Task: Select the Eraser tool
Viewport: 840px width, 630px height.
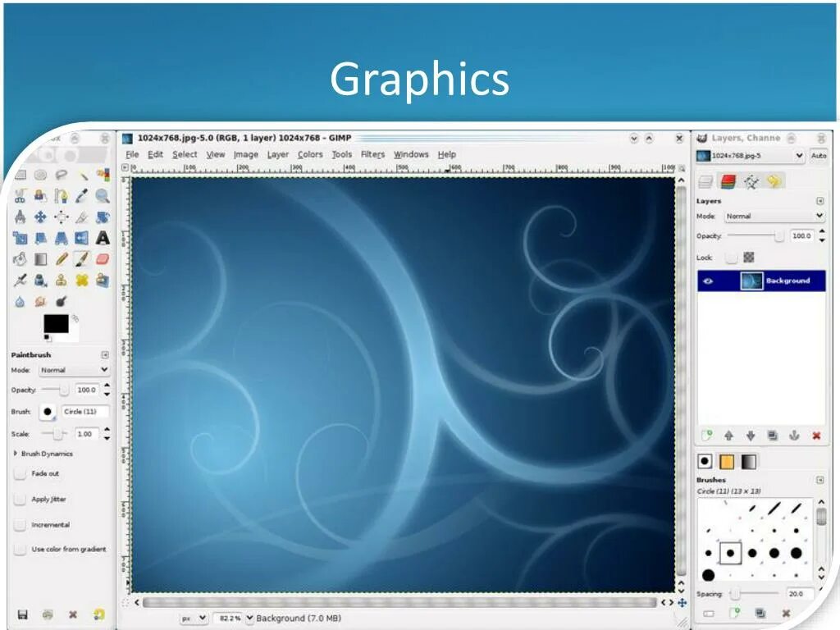Action: pyautogui.click(x=104, y=259)
